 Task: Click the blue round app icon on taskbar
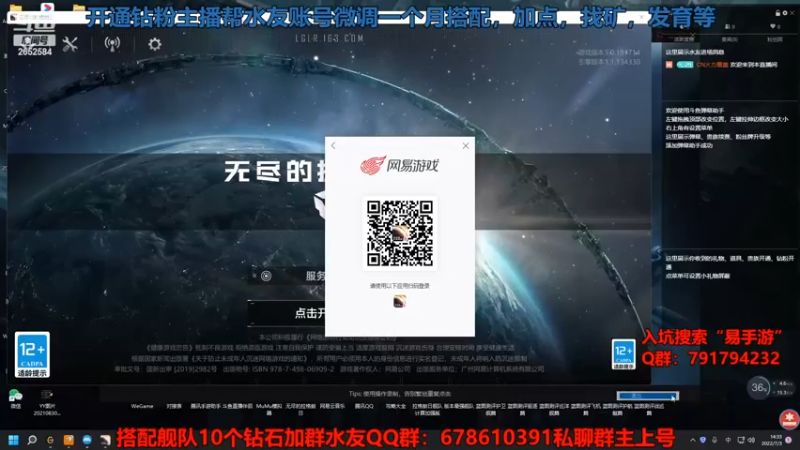(x=87, y=440)
